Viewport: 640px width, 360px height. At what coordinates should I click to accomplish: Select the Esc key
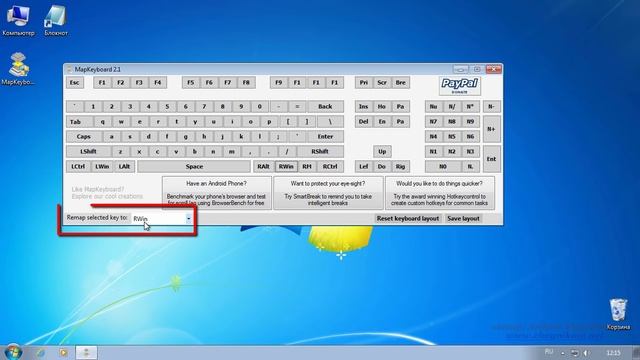click(x=74, y=82)
